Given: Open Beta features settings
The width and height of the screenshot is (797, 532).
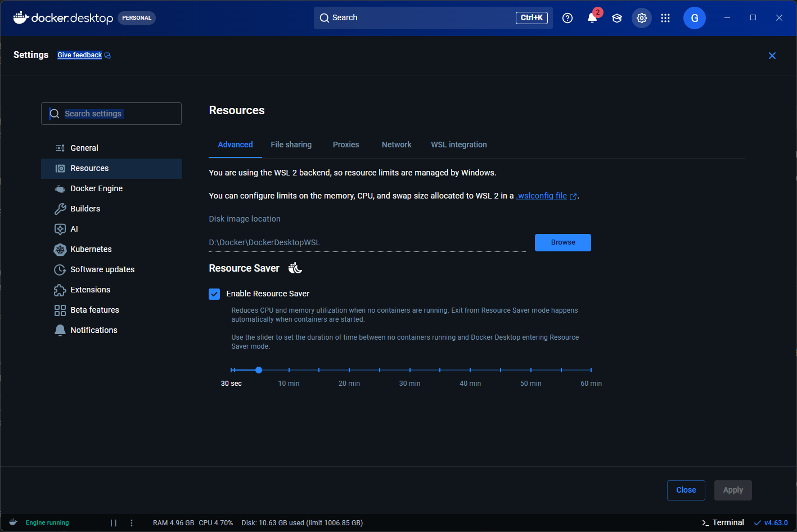Looking at the screenshot, I should point(111,310).
